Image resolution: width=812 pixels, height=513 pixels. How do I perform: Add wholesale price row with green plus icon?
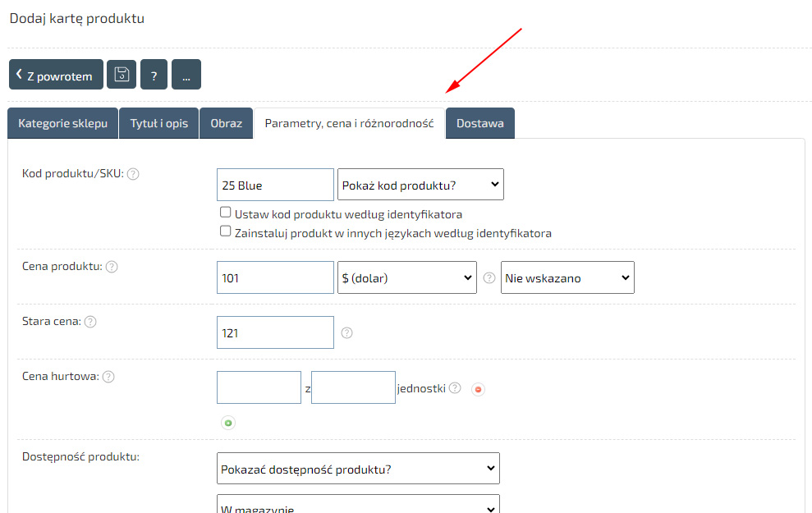[x=228, y=423]
